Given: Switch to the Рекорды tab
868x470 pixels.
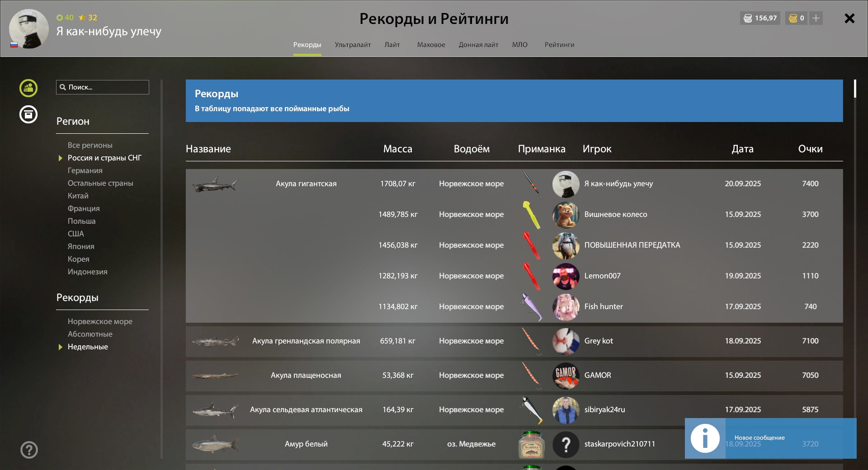Looking at the screenshot, I should tap(307, 45).
